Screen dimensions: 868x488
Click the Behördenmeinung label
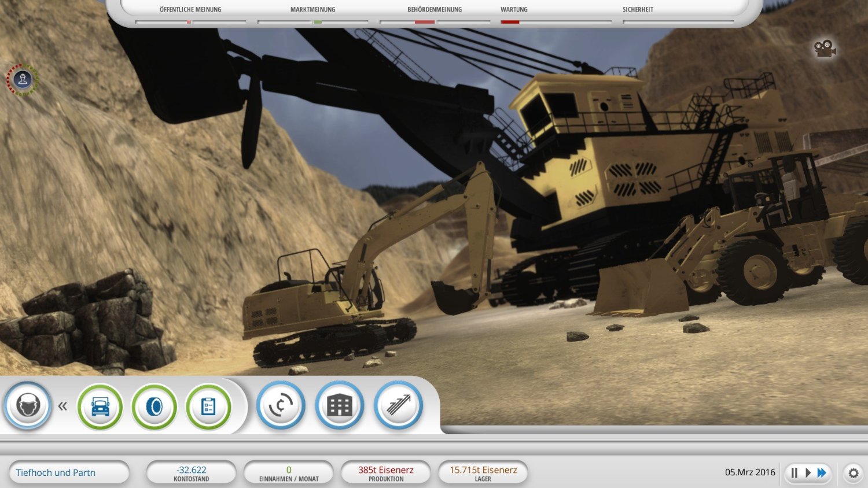(x=435, y=10)
